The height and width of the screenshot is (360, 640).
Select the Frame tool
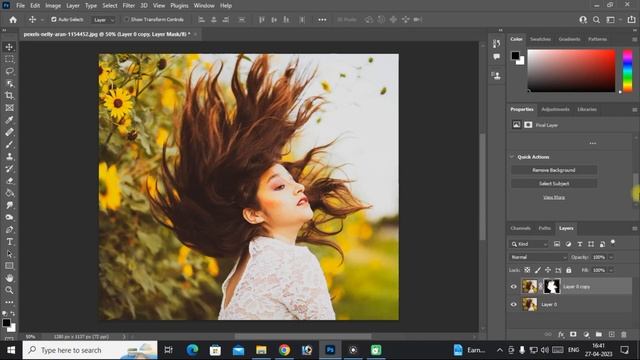point(9,108)
